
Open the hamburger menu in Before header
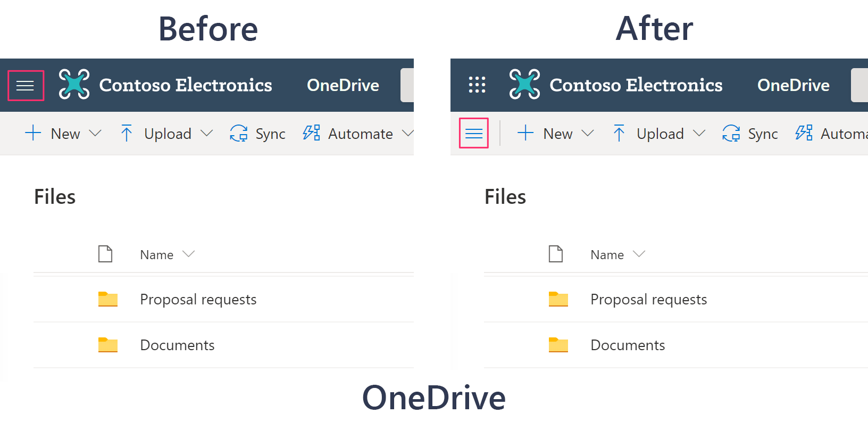click(26, 85)
